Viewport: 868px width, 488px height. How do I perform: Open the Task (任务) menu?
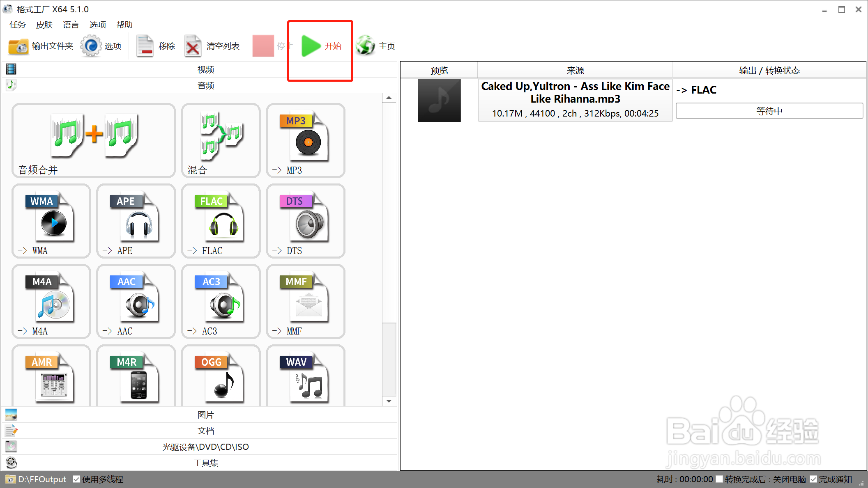tap(17, 25)
